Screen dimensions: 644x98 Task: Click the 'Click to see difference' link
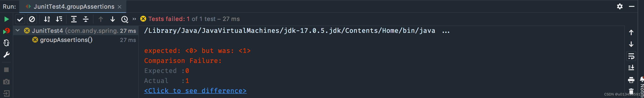coord(195,91)
